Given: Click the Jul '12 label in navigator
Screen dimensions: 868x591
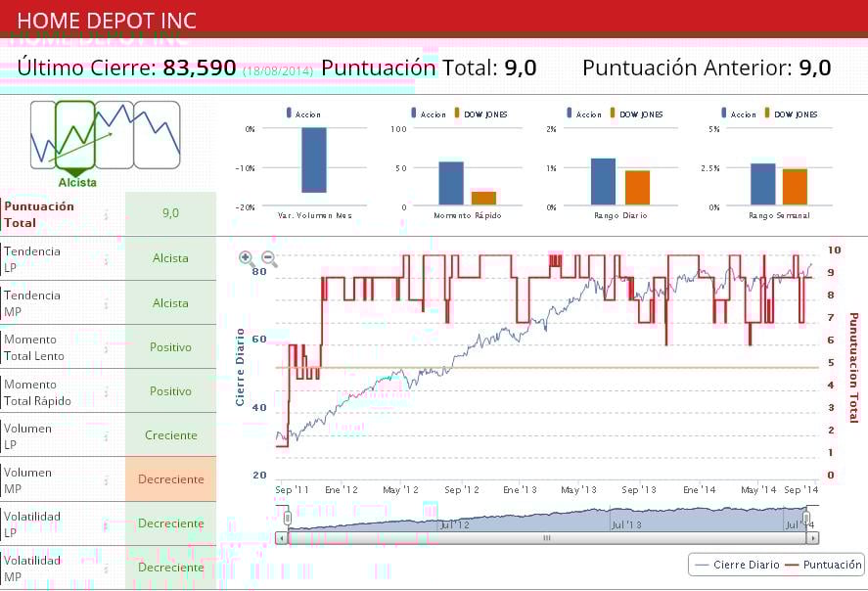Looking at the screenshot, I should coord(454,524).
